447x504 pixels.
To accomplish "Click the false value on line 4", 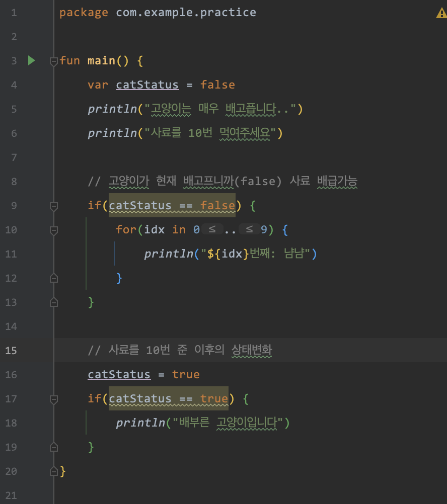I will pos(217,85).
